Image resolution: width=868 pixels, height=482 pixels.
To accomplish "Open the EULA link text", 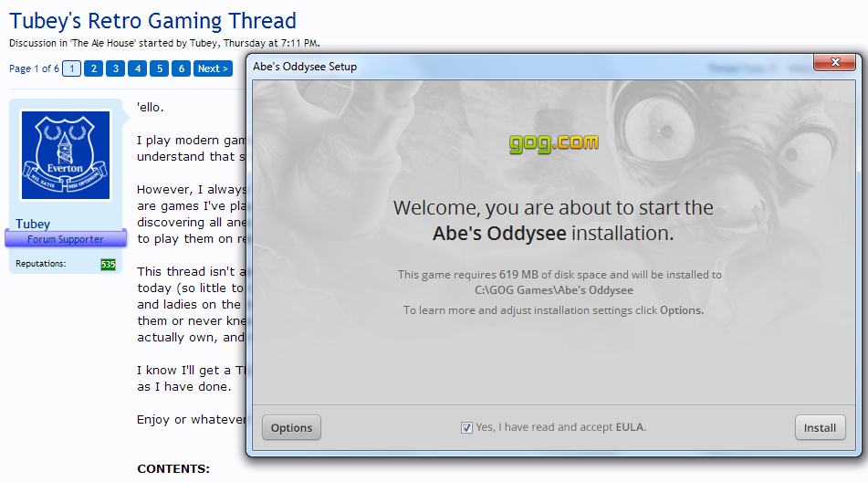I will click(630, 427).
